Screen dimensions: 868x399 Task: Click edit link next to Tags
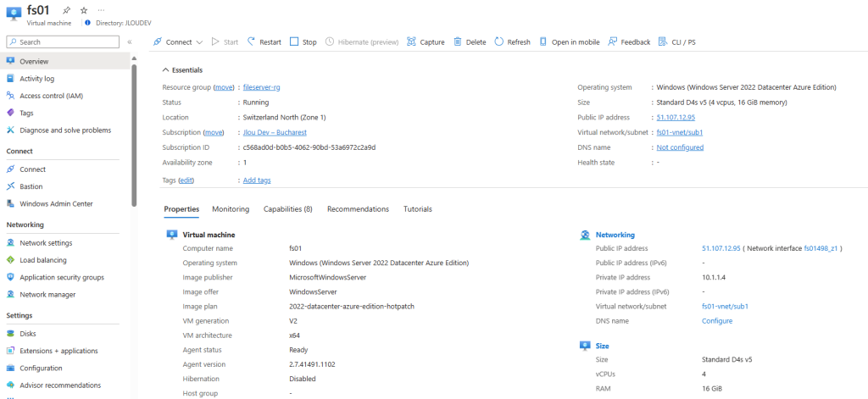186,180
